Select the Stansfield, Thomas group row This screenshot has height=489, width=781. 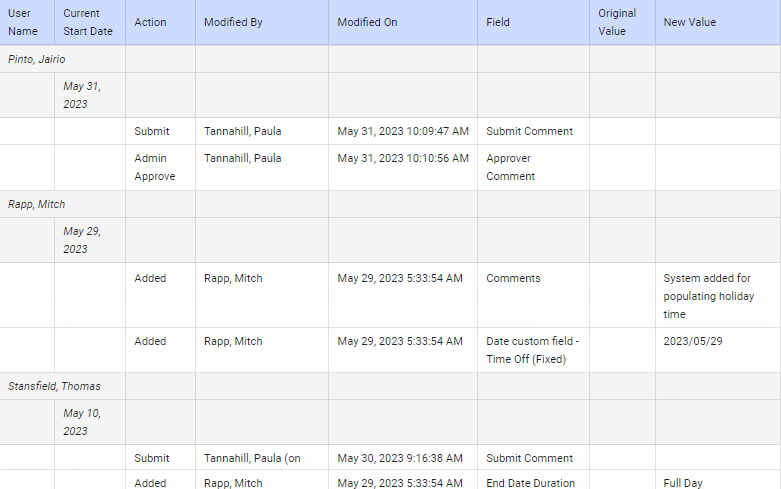click(x=54, y=386)
